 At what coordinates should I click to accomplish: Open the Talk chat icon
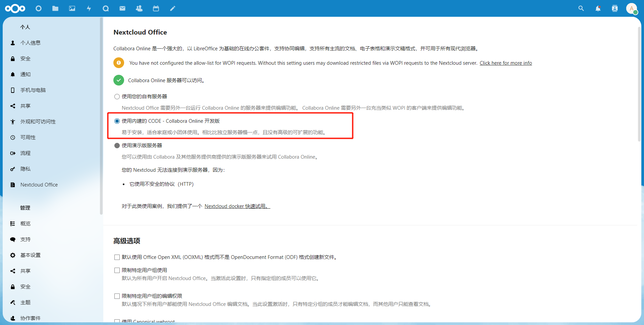tap(106, 8)
